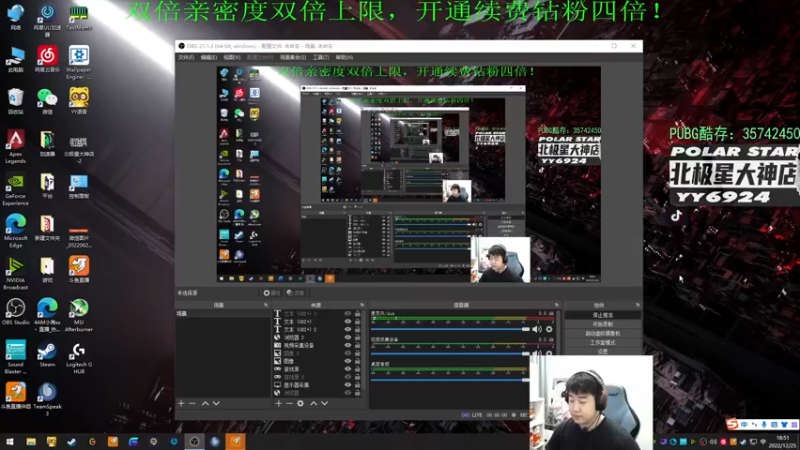Open 帮助(H) menu in OBS
This screenshot has height=450, width=800.
[344, 58]
